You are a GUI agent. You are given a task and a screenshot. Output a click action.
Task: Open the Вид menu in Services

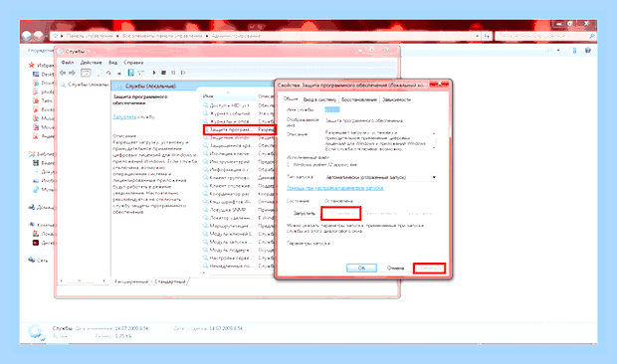tap(112, 63)
